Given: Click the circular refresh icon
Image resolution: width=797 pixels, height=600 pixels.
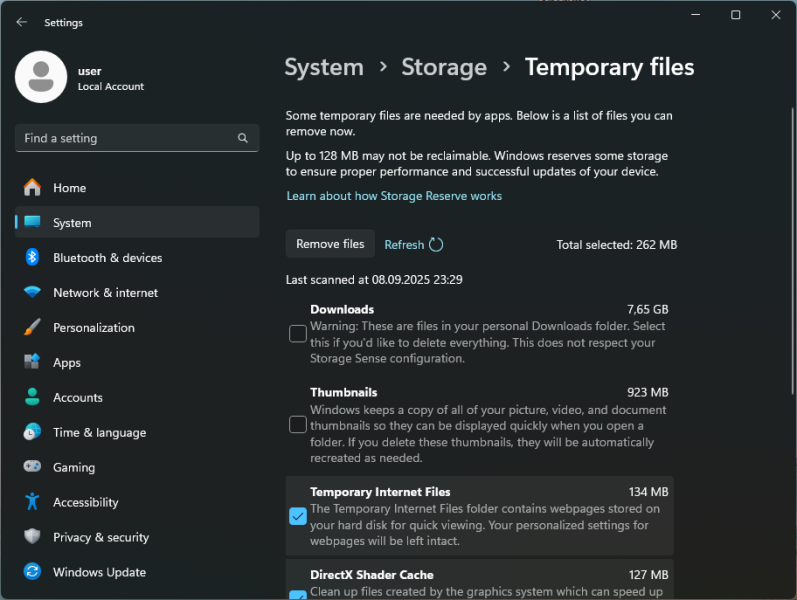Looking at the screenshot, I should pos(436,245).
